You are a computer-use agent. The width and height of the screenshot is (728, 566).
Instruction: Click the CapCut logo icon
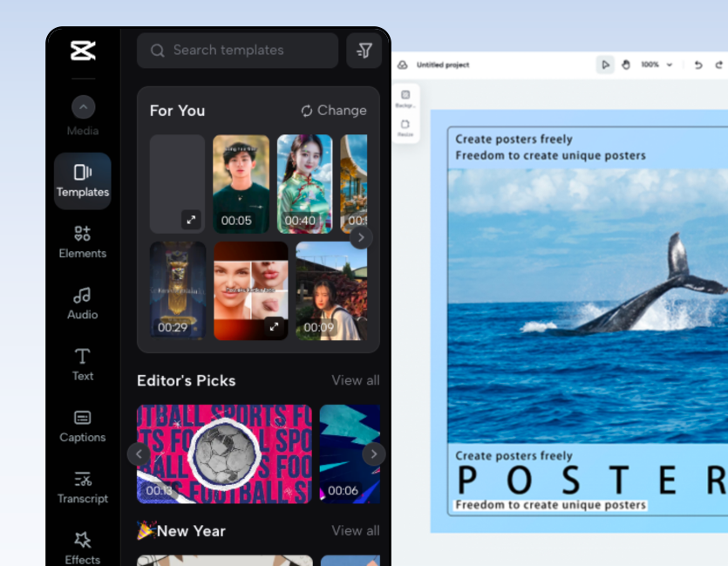coord(83,51)
